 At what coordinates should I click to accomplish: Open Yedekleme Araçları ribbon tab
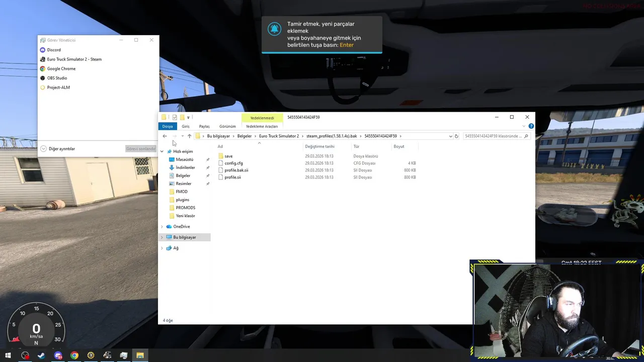262,126
